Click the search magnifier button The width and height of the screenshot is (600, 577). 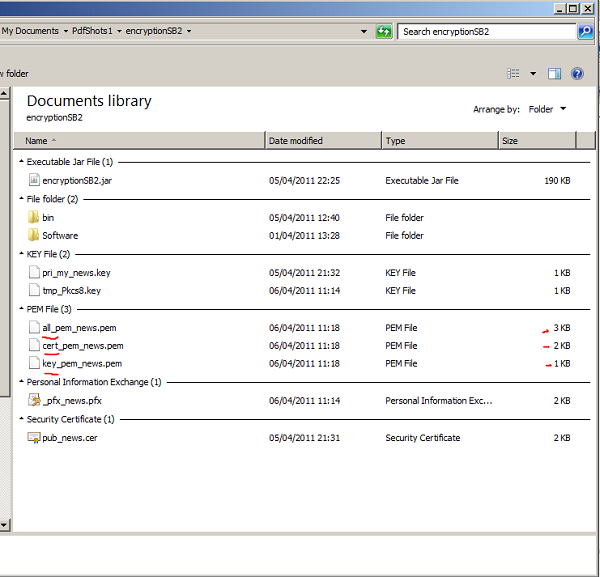[x=585, y=31]
